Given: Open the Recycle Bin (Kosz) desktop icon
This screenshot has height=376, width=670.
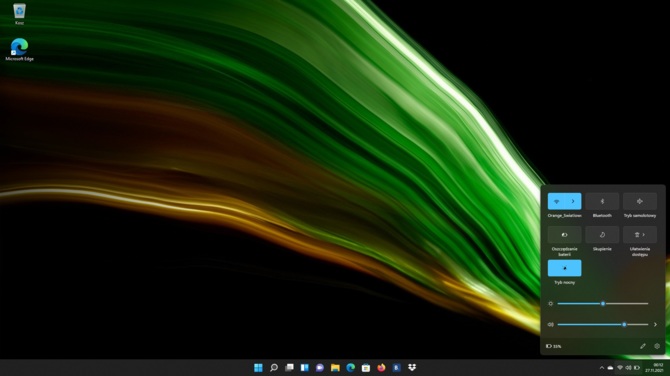Looking at the screenshot, I should (19, 14).
